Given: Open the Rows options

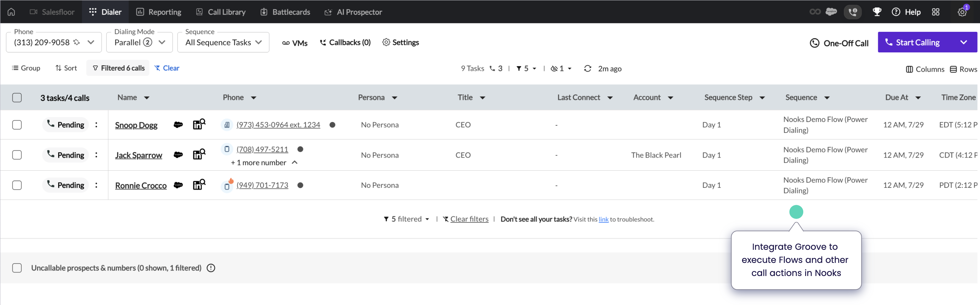Looking at the screenshot, I should pyautogui.click(x=963, y=69).
